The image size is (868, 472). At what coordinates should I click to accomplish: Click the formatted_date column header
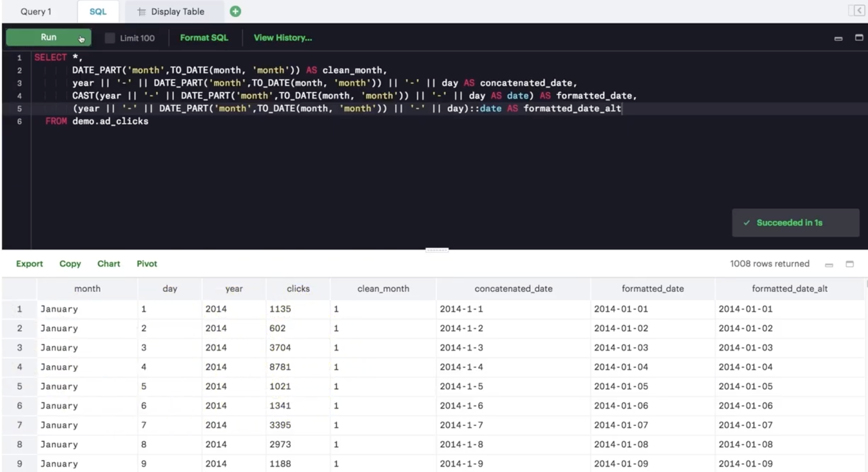click(653, 289)
